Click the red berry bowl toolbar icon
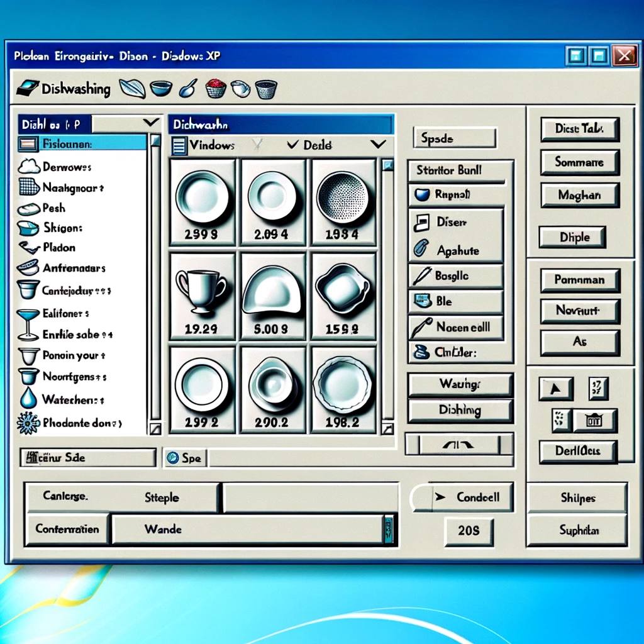The image size is (644, 644). click(216, 88)
